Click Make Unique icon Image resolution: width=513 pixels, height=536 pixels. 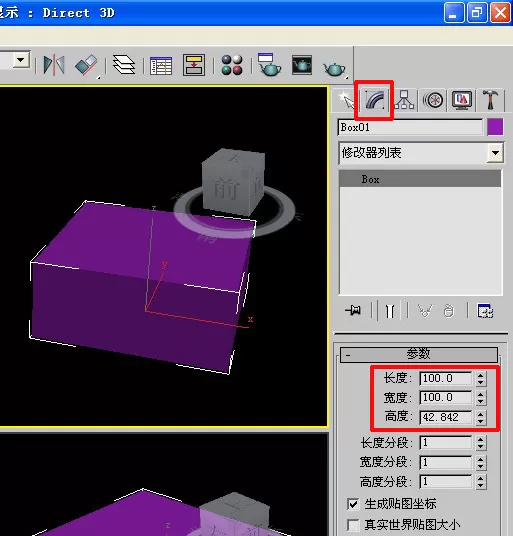425,311
